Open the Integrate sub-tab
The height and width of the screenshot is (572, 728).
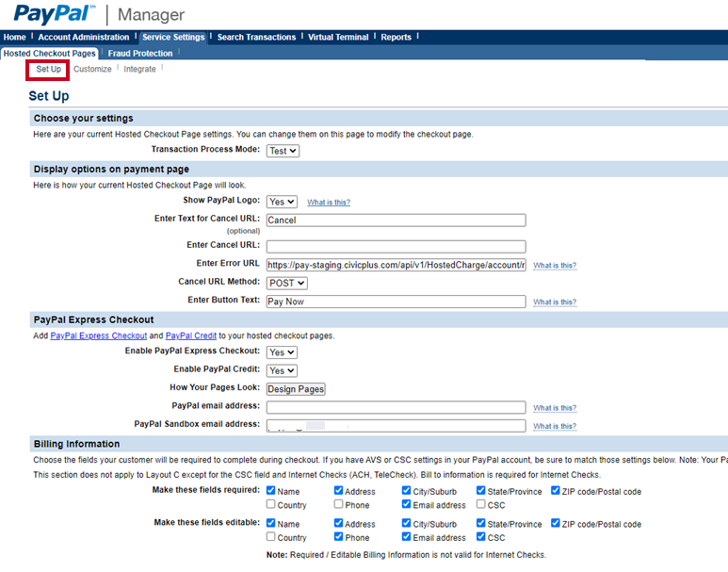139,69
